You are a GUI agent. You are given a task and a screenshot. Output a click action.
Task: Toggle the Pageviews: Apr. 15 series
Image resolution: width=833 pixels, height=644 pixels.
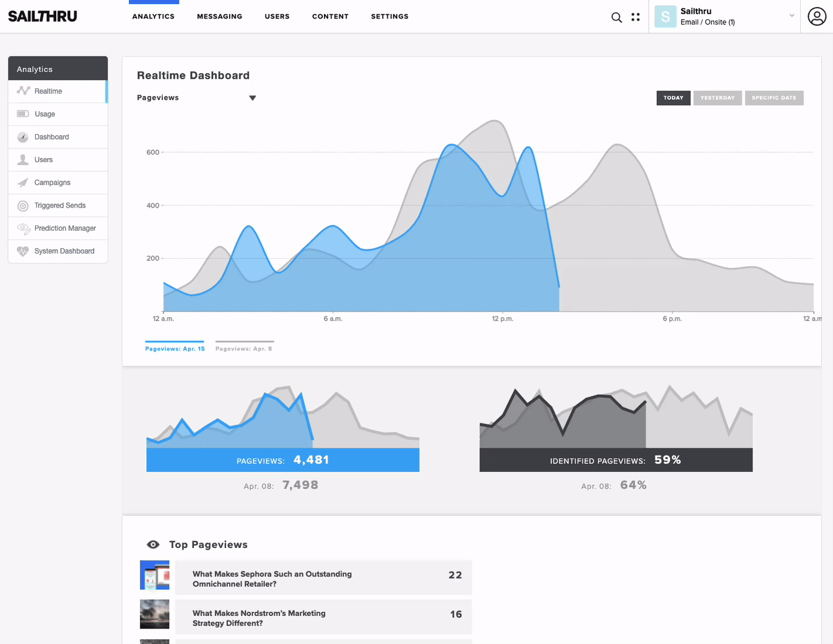[175, 348]
